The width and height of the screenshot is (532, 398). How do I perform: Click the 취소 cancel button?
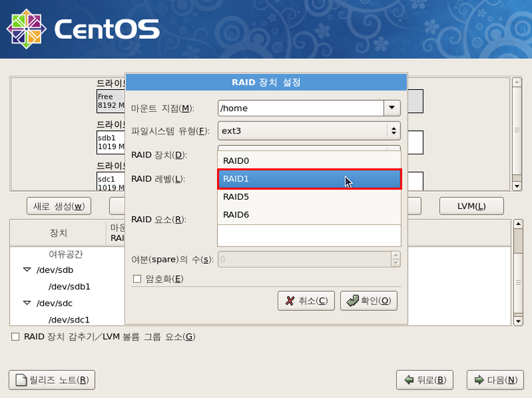pos(306,301)
